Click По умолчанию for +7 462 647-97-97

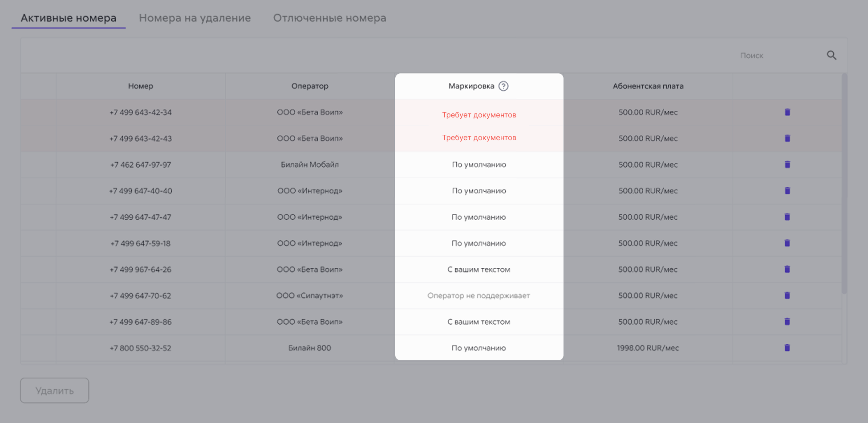click(x=479, y=165)
